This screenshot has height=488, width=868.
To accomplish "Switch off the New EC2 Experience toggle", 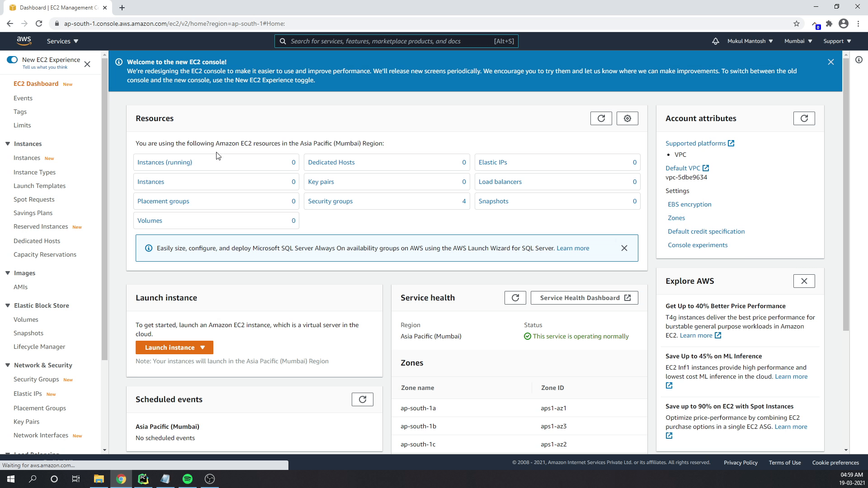I will [12, 59].
